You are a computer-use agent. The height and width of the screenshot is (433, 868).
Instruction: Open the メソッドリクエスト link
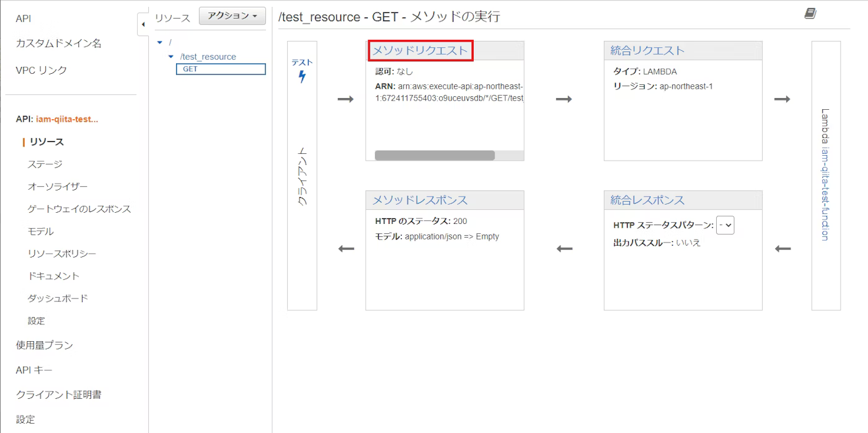tap(420, 51)
